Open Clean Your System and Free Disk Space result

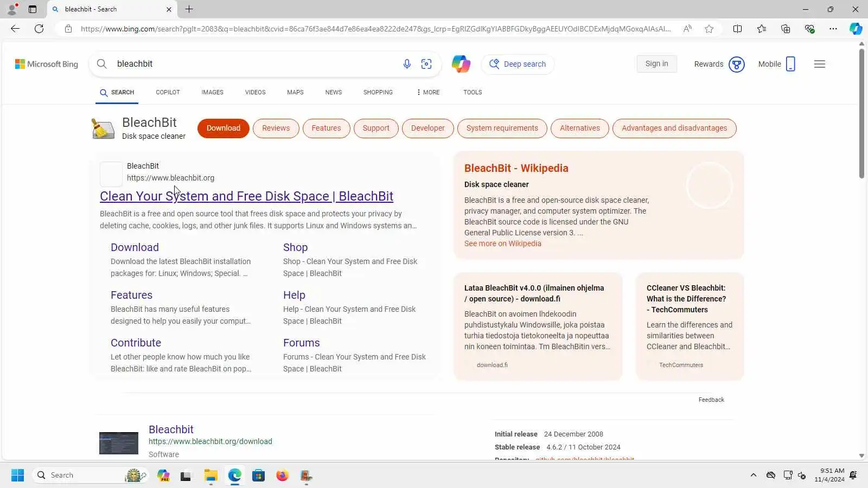pos(246,196)
